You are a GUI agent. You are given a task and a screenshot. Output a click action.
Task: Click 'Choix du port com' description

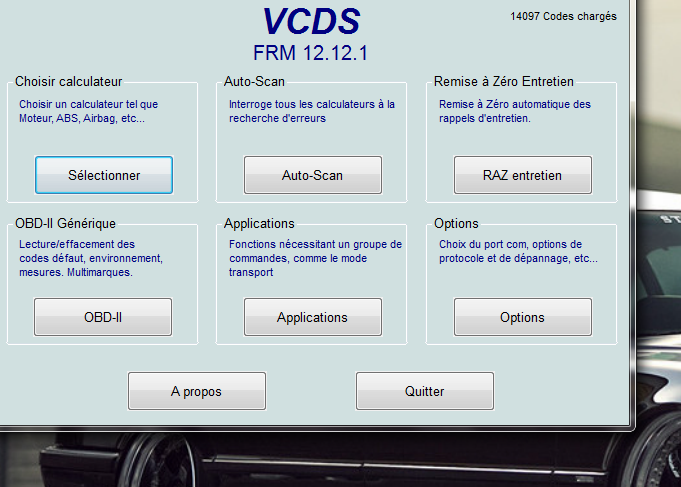(518, 251)
